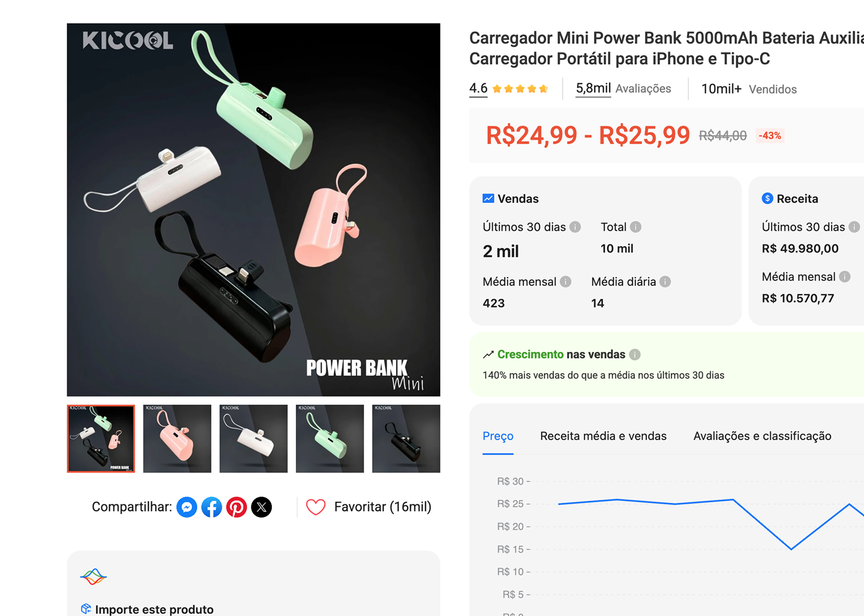Click info icon beside Crescimento nas vendas

pos(635,354)
